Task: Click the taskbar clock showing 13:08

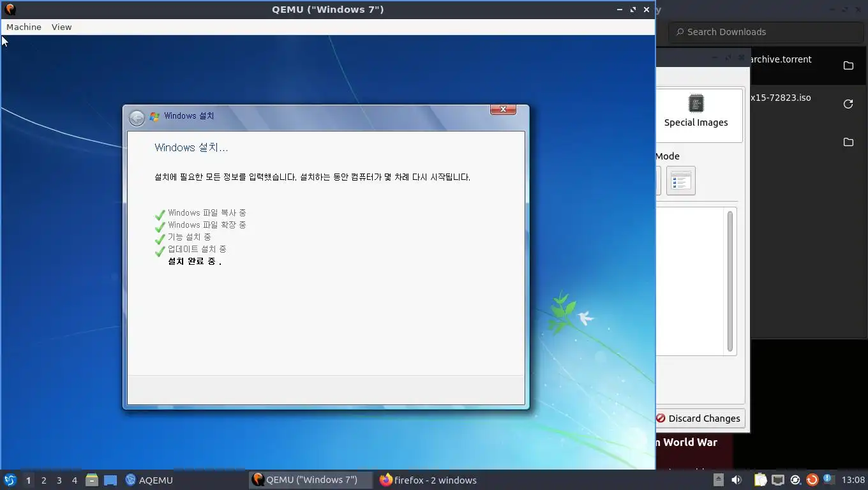Action: coord(853,480)
